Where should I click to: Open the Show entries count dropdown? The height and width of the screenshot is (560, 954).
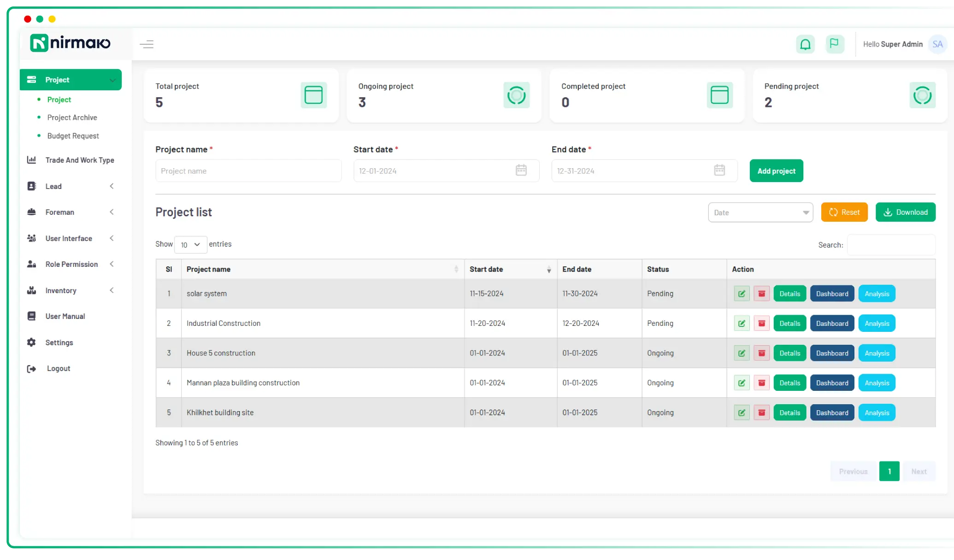[190, 245]
